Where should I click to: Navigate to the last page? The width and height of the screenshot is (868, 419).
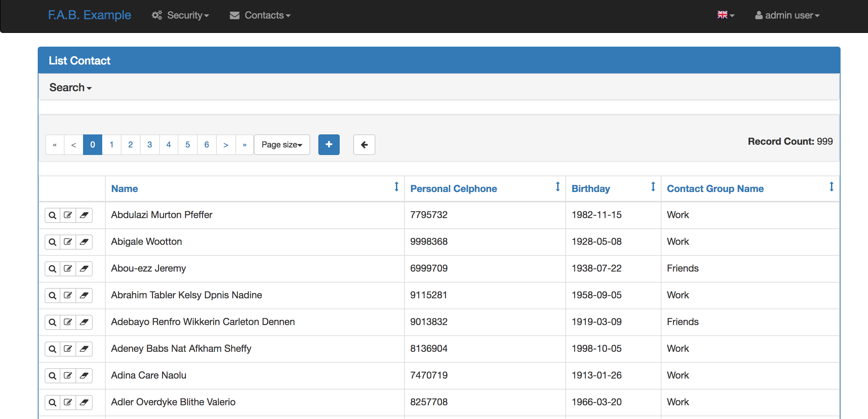245,145
